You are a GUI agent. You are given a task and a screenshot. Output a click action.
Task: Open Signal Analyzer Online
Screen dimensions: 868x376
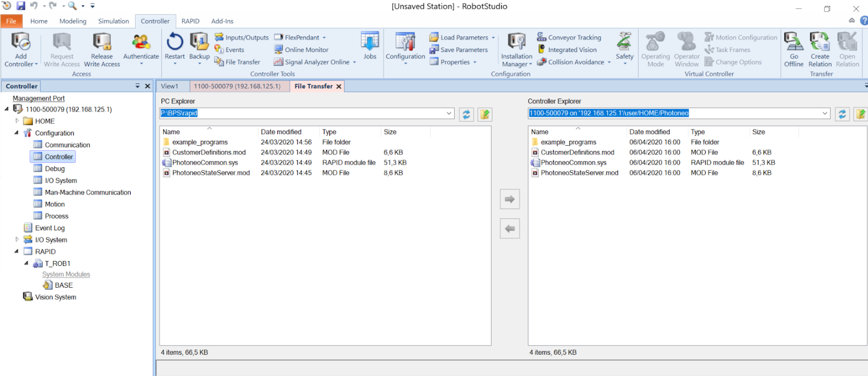pos(315,62)
